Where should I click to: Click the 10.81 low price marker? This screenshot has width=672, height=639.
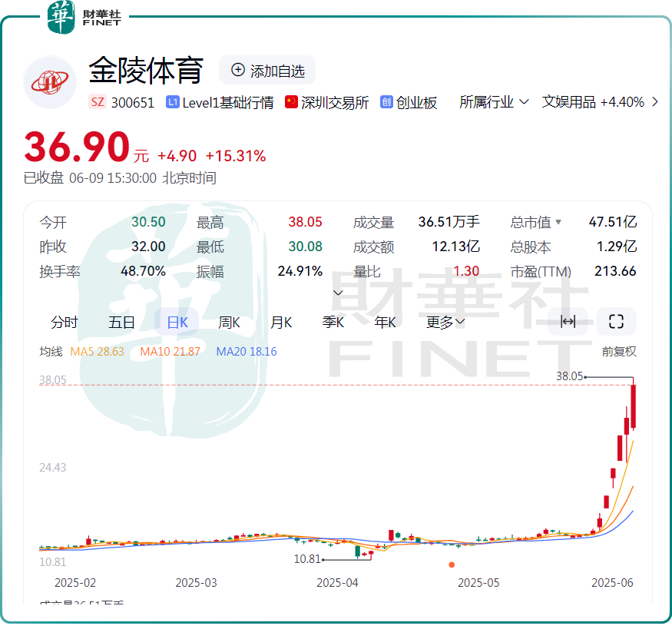[x=307, y=559]
